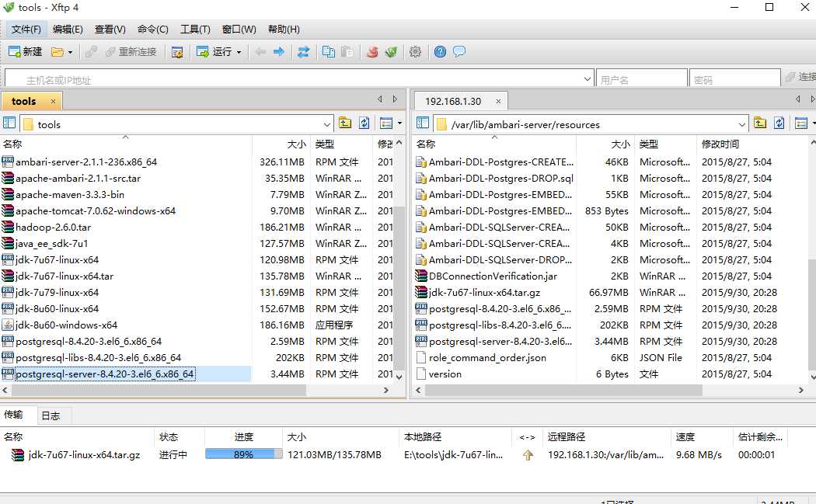Open the 查看(V) menu
The height and width of the screenshot is (504, 816).
pyautogui.click(x=110, y=30)
